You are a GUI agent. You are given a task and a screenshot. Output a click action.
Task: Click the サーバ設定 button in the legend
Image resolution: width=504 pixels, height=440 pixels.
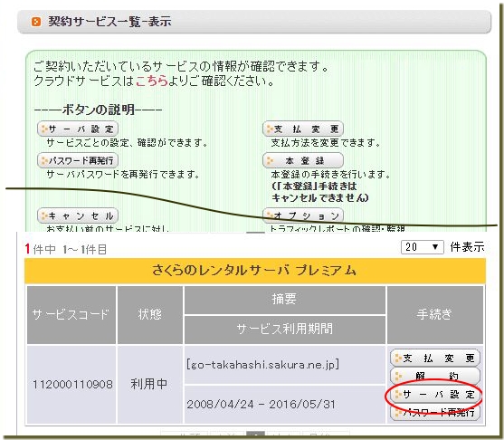click(x=78, y=129)
